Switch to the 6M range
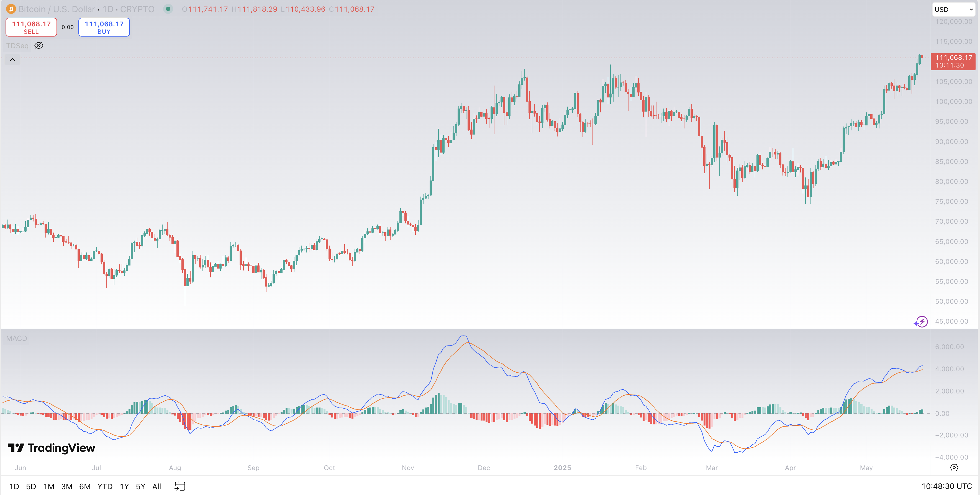 [x=84, y=486]
